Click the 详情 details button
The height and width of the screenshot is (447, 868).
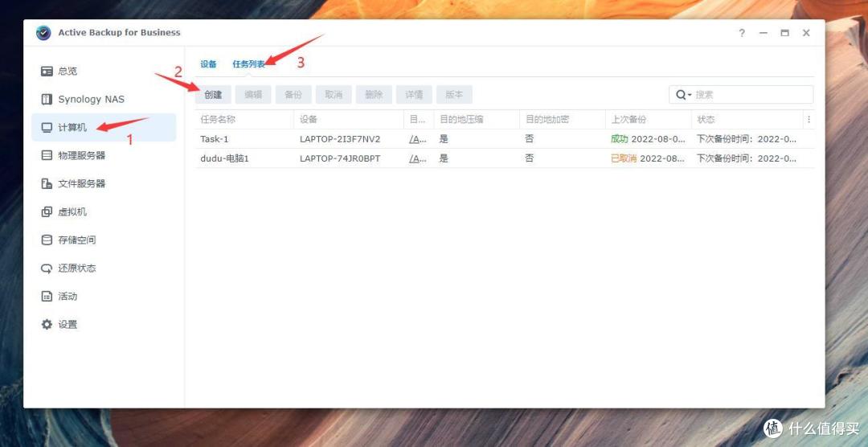coord(414,95)
